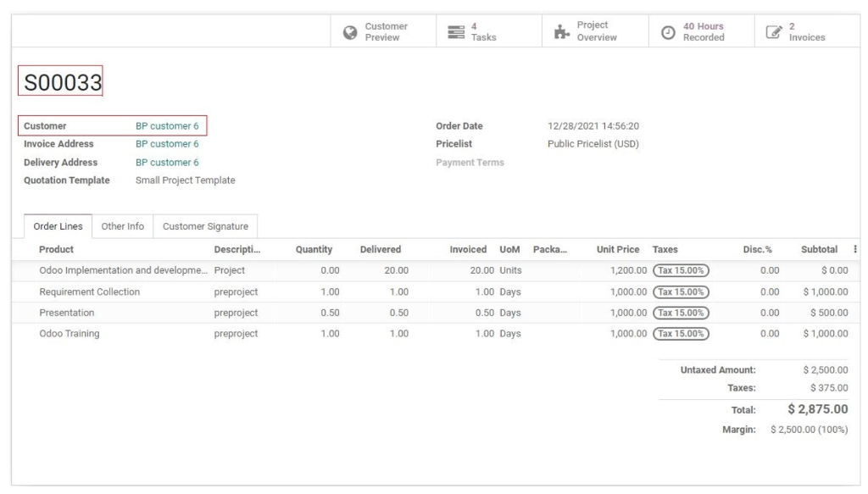Sort by the Subtotal column header
868x494 pixels.
(x=820, y=249)
